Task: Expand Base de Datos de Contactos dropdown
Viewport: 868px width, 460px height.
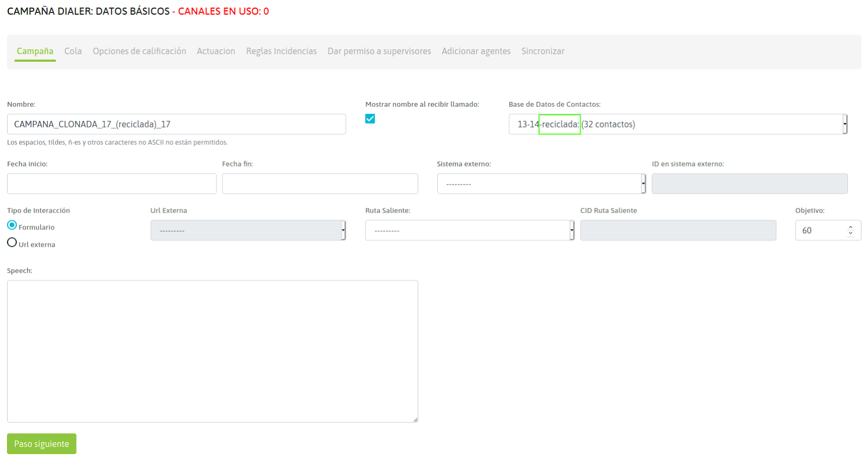Action: [678, 124]
